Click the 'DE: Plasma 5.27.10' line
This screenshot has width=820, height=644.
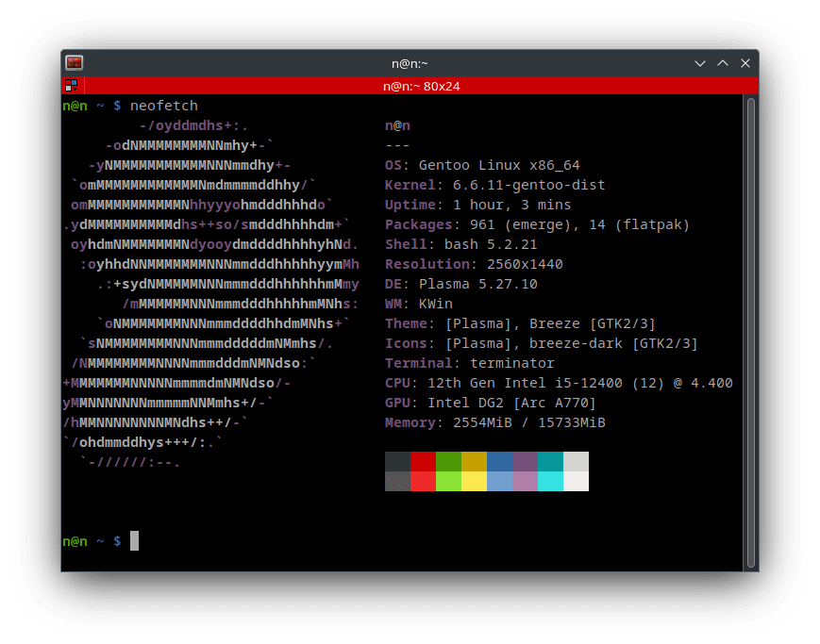(460, 285)
